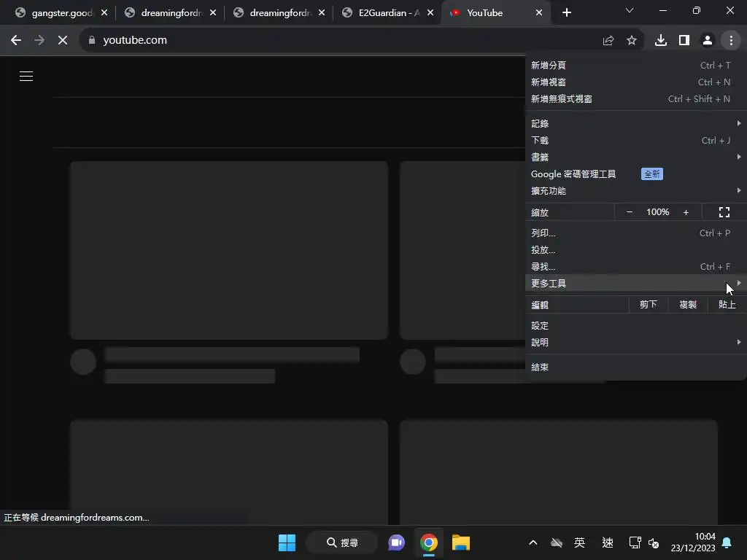Switch to the second dreamingfordreams tab
The image size is (747, 560).
[x=278, y=13]
